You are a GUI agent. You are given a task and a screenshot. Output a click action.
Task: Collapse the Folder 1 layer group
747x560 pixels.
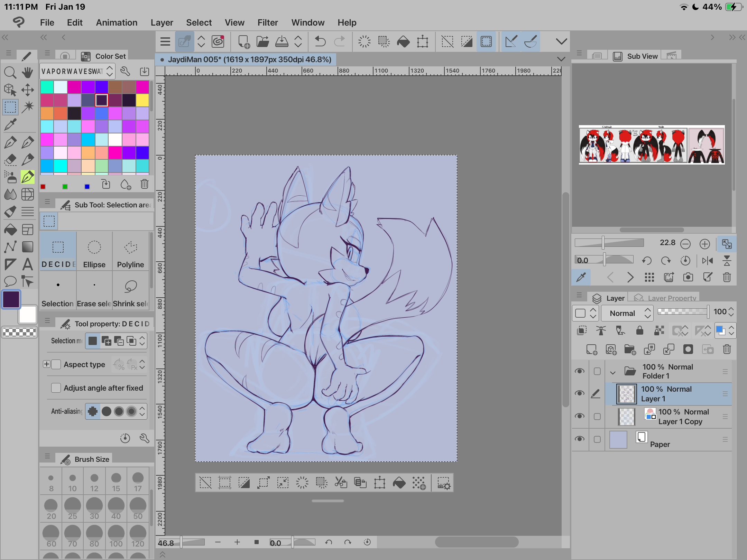pos(613,372)
